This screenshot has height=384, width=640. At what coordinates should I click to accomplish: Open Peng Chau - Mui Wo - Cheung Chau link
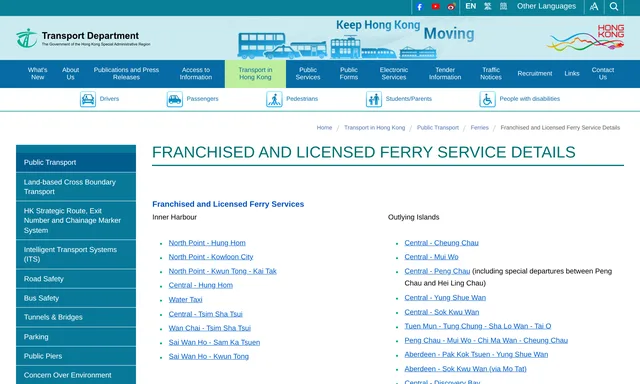coord(486,340)
